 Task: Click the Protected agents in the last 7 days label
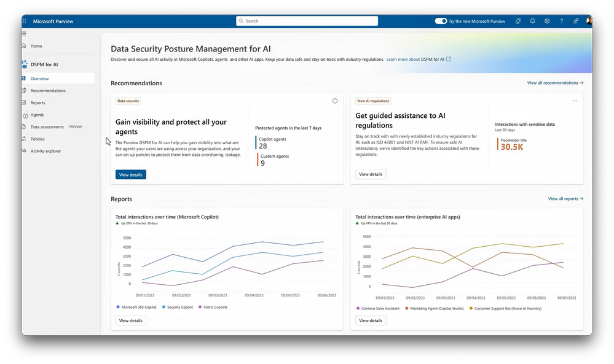point(288,128)
